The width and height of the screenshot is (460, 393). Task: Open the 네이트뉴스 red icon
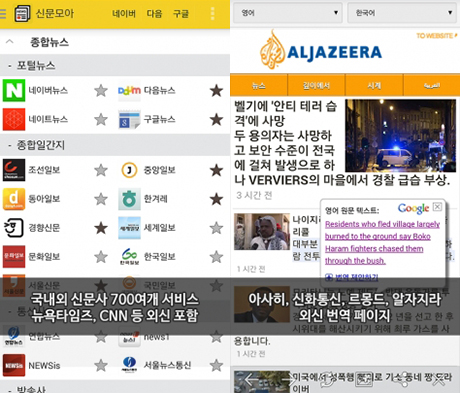click(x=14, y=119)
